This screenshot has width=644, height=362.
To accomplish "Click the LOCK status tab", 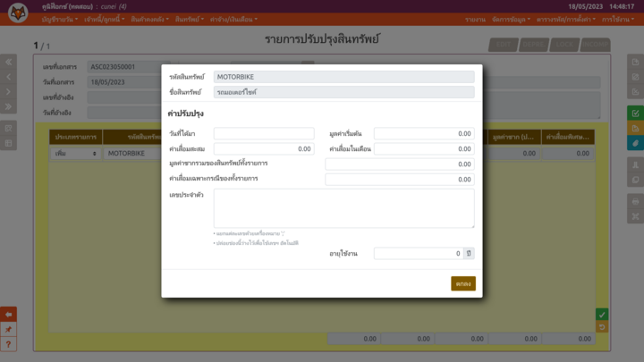I will [x=564, y=45].
